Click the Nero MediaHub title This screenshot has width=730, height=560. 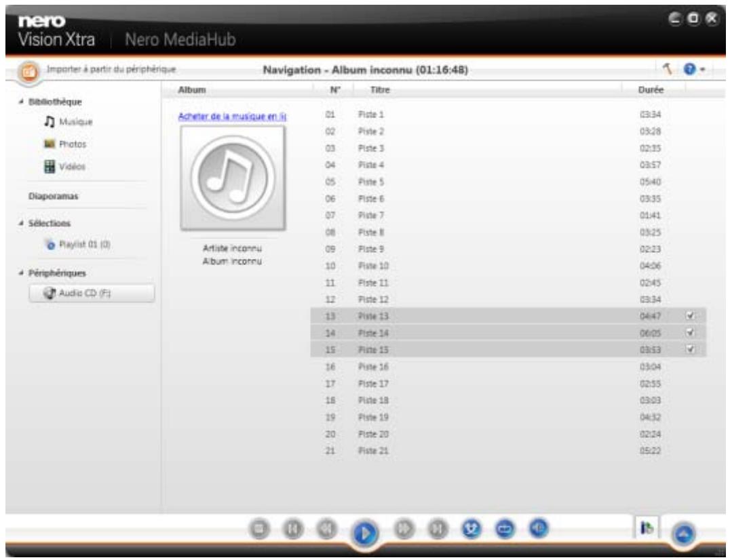(x=180, y=39)
